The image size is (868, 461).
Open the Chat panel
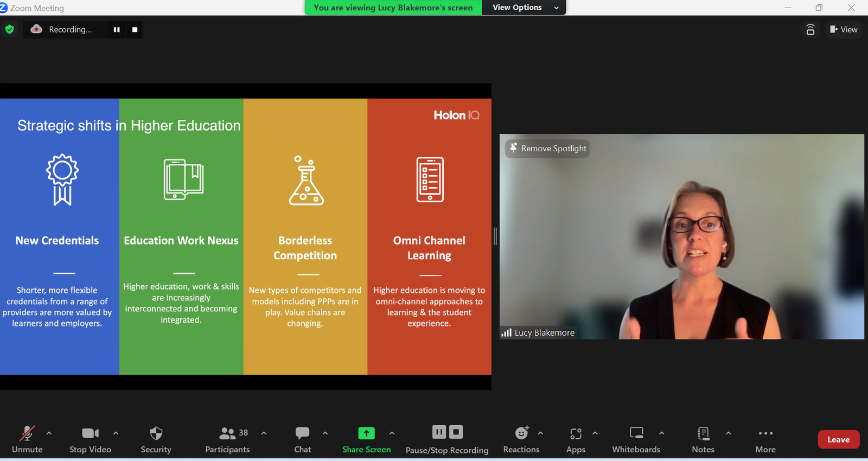tap(302, 433)
